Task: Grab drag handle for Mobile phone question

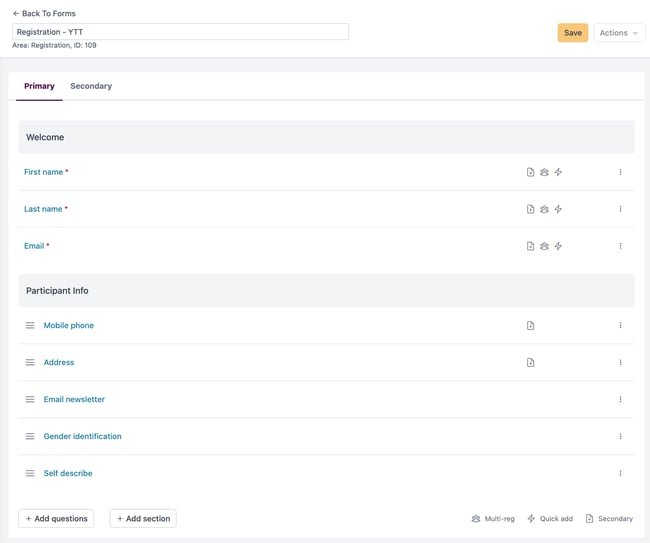Action: pyautogui.click(x=30, y=325)
